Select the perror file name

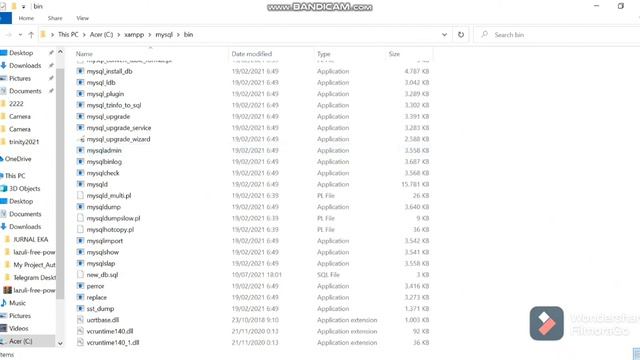(95, 286)
